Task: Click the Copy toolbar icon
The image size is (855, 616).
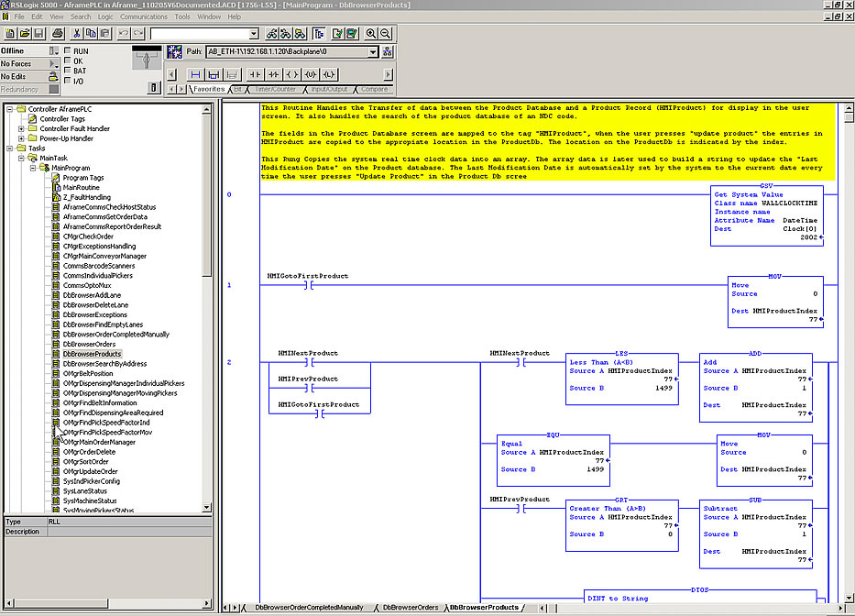Action: pos(91,34)
